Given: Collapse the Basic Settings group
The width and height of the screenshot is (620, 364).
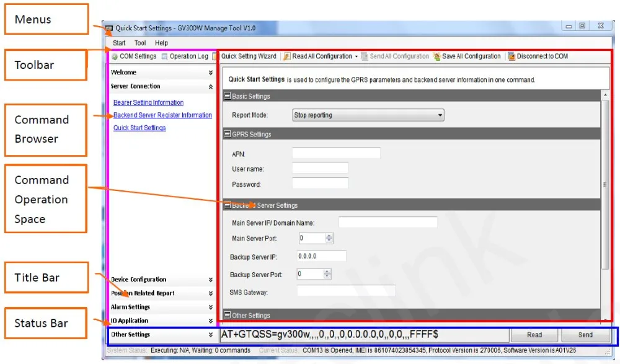Looking at the screenshot, I should [x=228, y=96].
